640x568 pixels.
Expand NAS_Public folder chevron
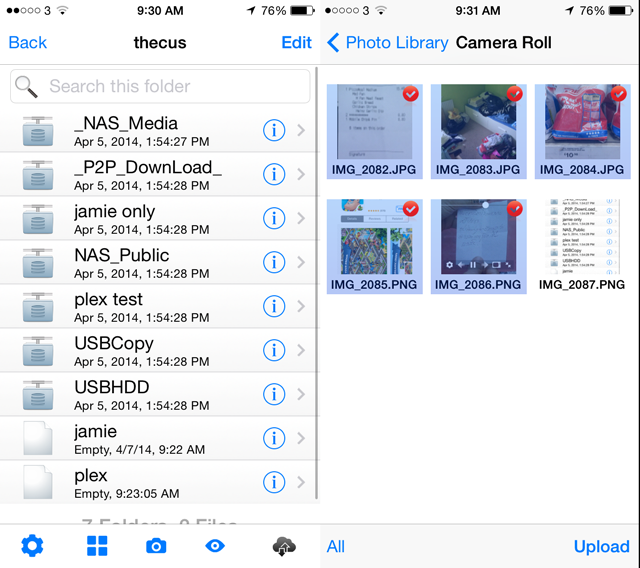tap(301, 262)
